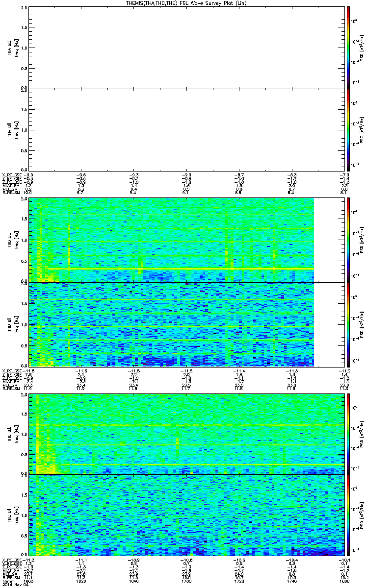Click the R_RE_SM row label under THD panels
Screen dimensions: 368x588
pos(12,388)
